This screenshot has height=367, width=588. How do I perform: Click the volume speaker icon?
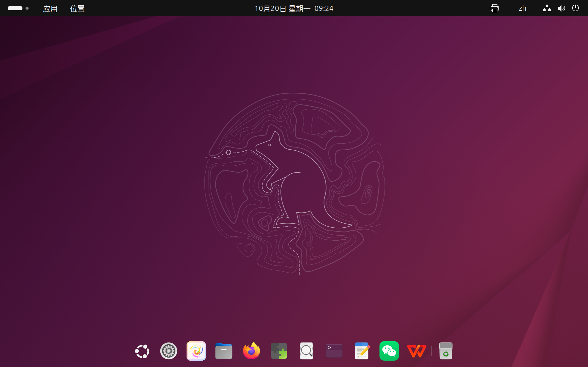[x=561, y=8]
